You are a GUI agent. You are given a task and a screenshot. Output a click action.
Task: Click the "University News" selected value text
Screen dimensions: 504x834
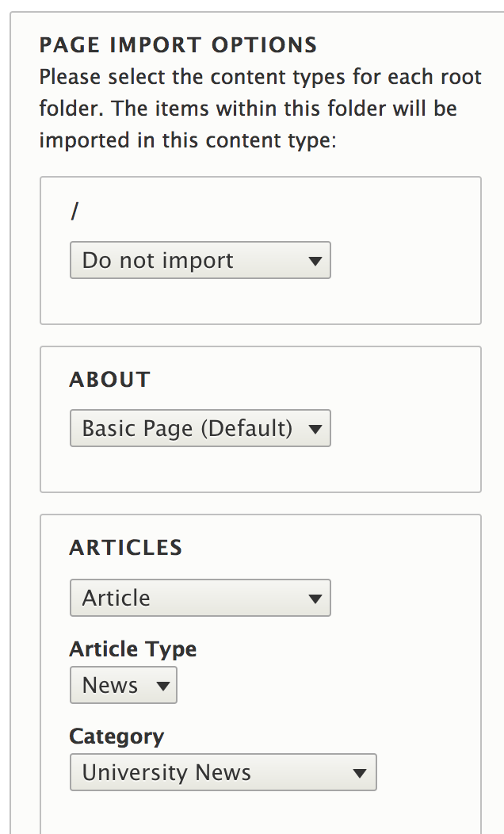[166, 773]
